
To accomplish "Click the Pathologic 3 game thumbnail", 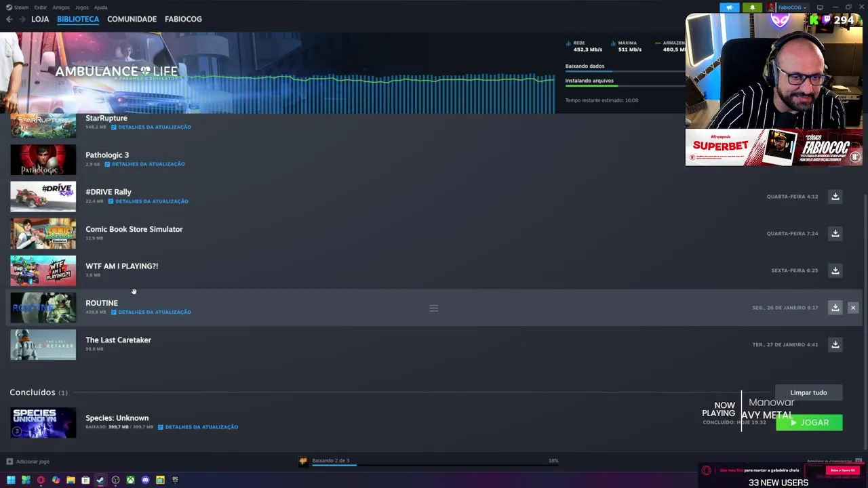I will coord(43,159).
